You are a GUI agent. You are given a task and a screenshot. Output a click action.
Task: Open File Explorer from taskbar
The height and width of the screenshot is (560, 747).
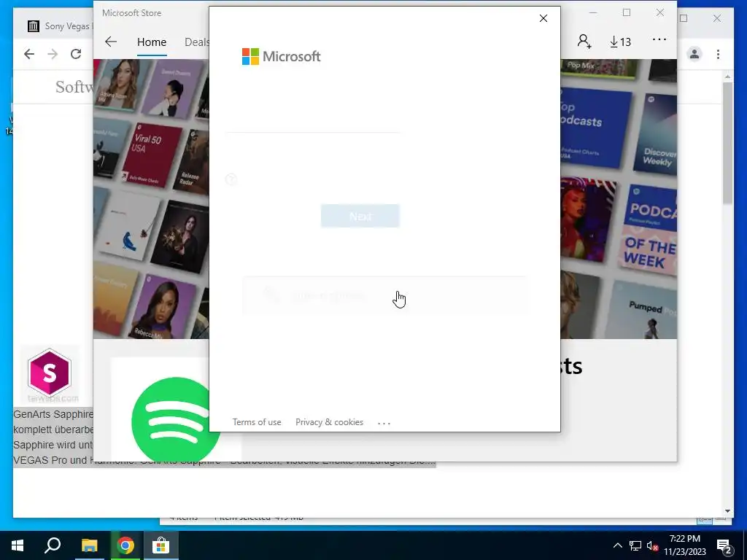click(x=89, y=545)
